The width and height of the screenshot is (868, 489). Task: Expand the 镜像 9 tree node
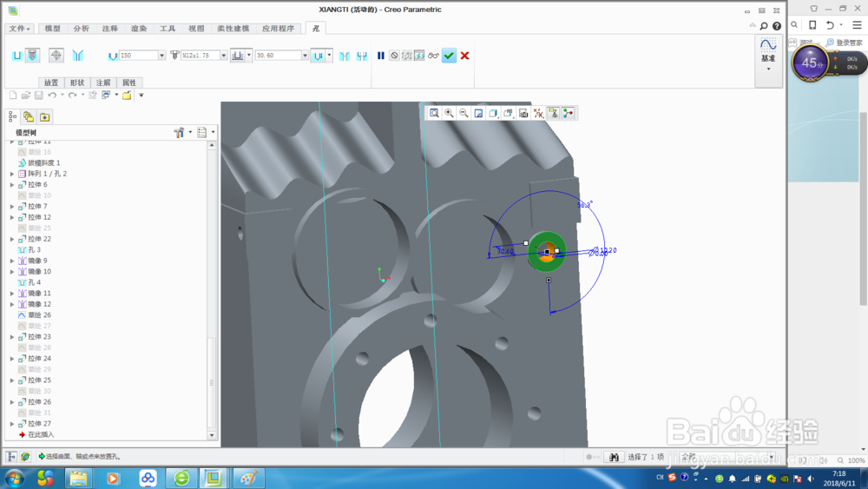pyautogui.click(x=12, y=261)
